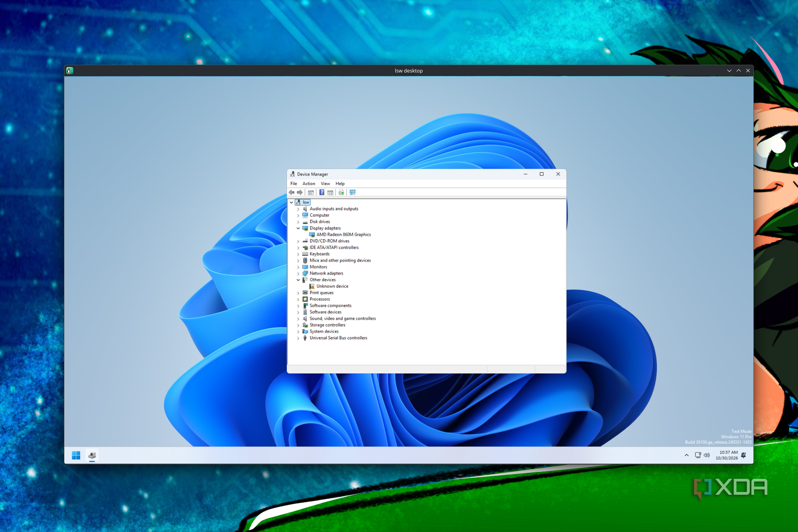Open the network icon in system tray

[x=698, y=455]
